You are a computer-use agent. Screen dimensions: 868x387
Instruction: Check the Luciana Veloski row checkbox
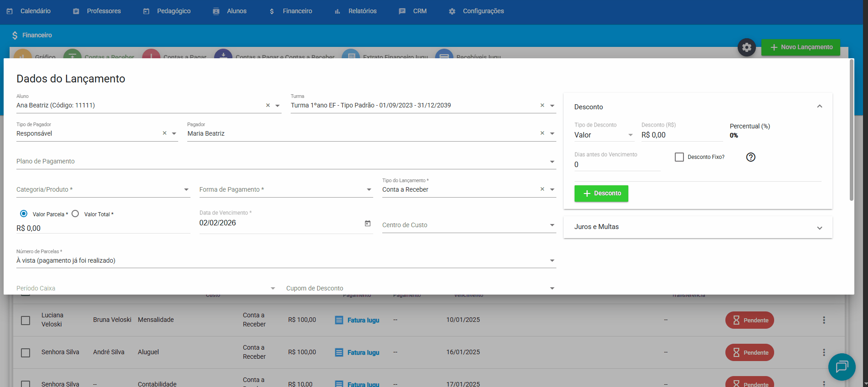pos(26,321)
